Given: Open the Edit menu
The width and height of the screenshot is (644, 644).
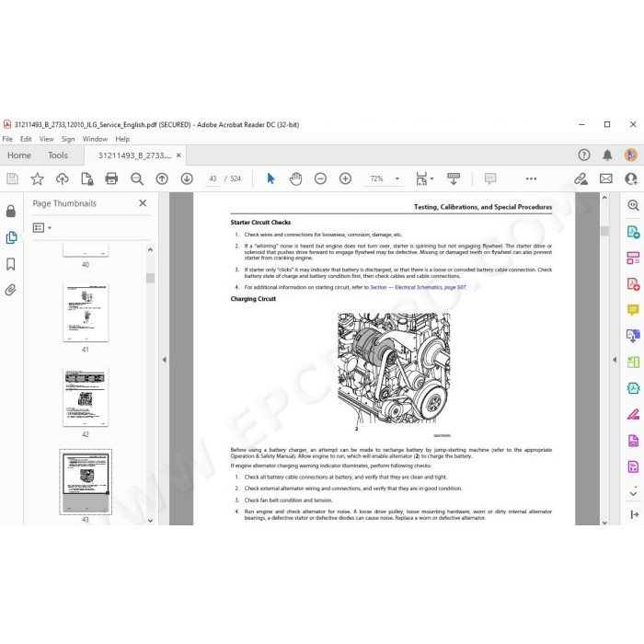Looking at the screenshot, I should tap(26, 139).
